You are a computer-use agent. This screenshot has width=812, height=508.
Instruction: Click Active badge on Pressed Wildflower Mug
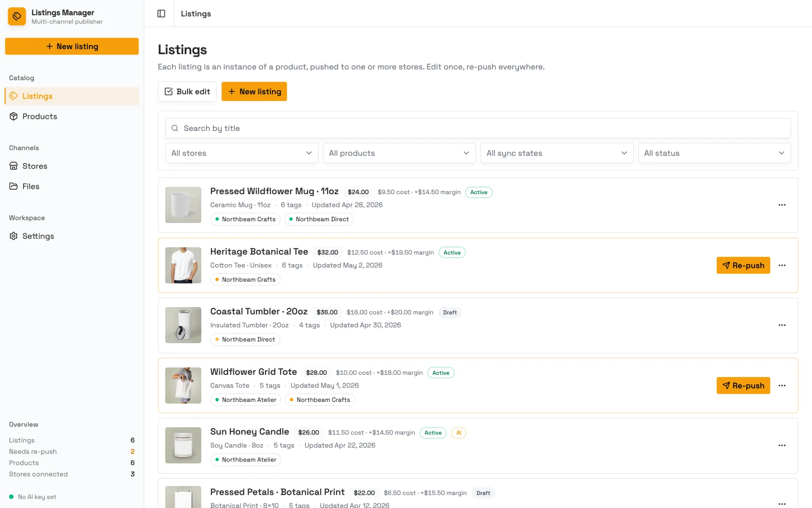click(479, 192)
